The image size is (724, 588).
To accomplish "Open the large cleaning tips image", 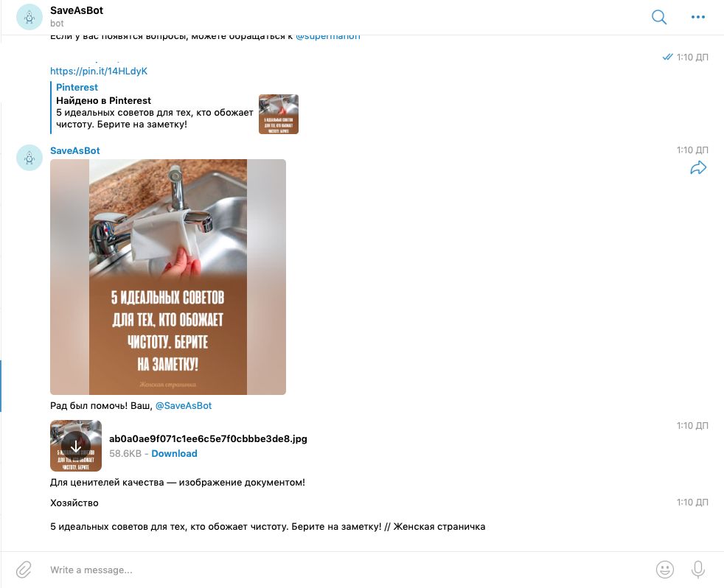I will click(168, 277).
